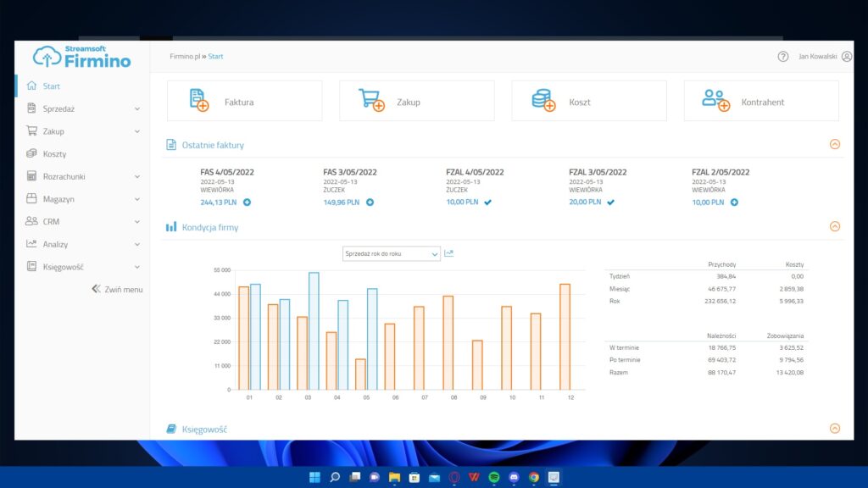The image size is (868, 488).
Task: Collapse the Kondycja firmy section
Action: (x=835, y=226)
